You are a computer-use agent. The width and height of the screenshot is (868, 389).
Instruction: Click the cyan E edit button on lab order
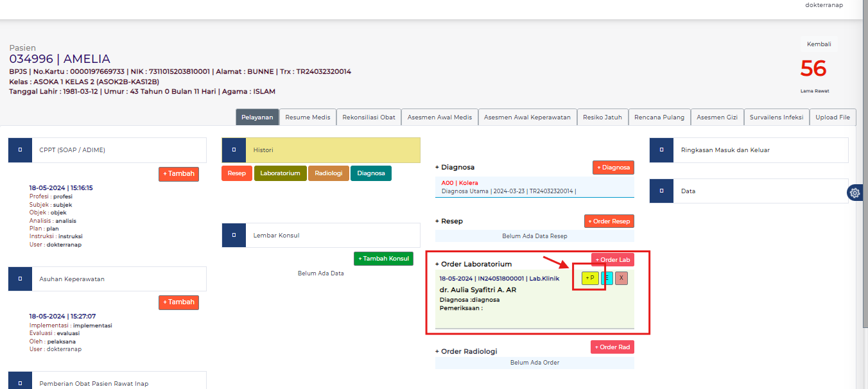607,278
